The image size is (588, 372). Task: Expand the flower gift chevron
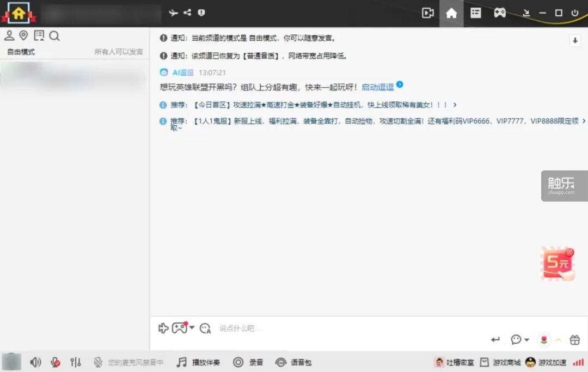point(558,340)
